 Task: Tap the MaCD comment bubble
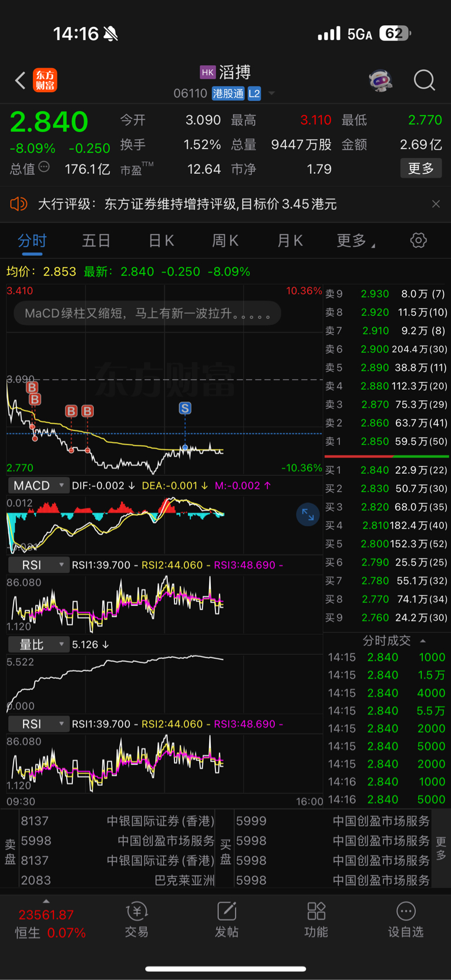click(147, 314)
